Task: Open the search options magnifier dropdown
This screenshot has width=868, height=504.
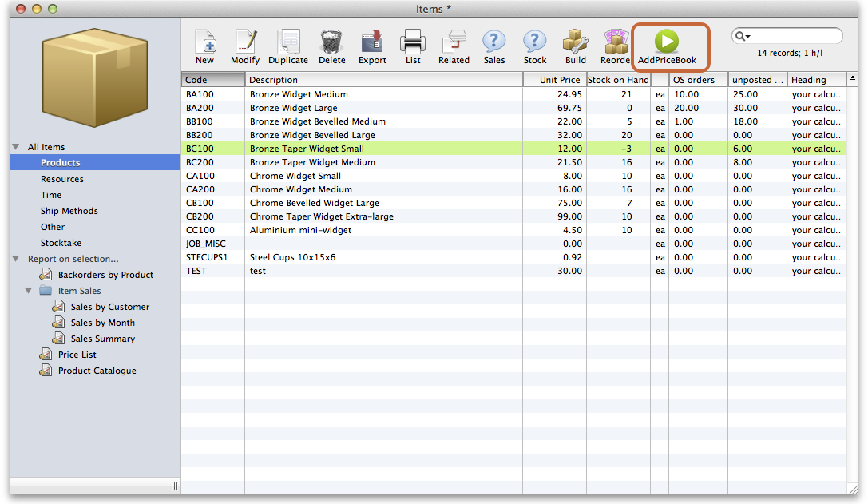Action: pos(743,36)
